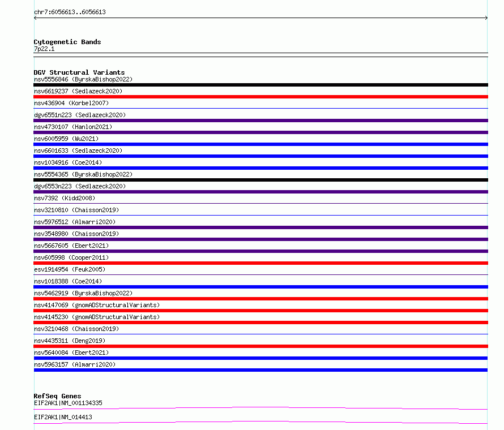Select the nsv5976512 (Almarri2020) label
This screenshot has height=430, width=504.
75,222
